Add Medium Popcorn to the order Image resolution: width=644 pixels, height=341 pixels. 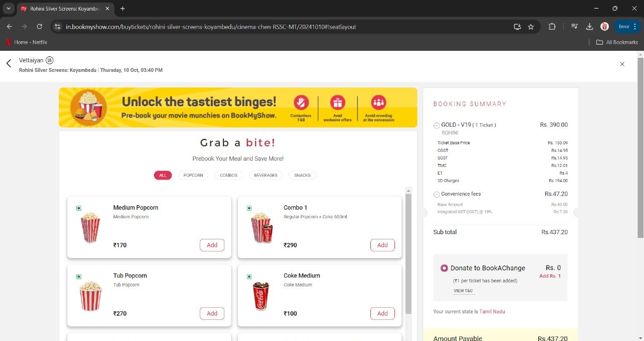click(212, 245)
